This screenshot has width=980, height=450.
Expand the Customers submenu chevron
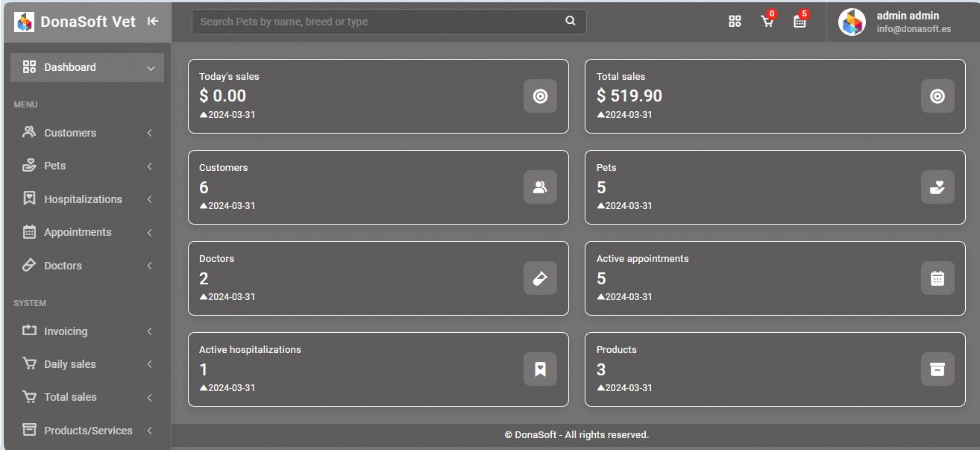(x=150, y=133)
